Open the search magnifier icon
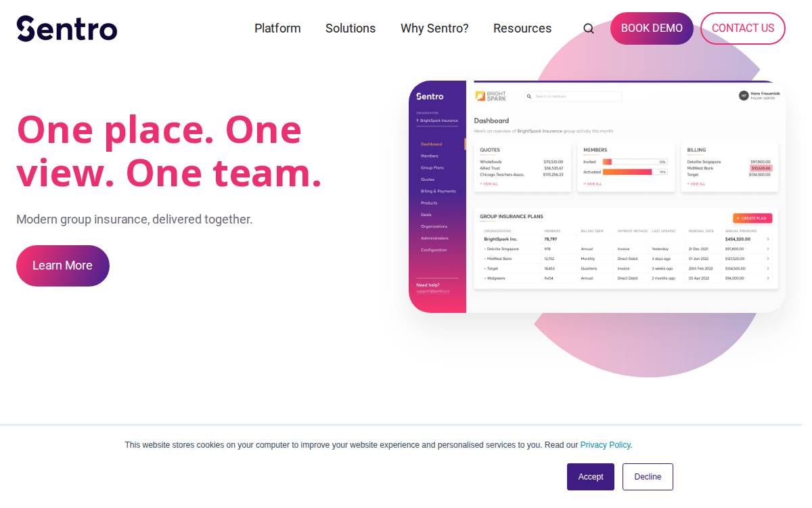Screen dimensions: 812x508 pos(589,28)
